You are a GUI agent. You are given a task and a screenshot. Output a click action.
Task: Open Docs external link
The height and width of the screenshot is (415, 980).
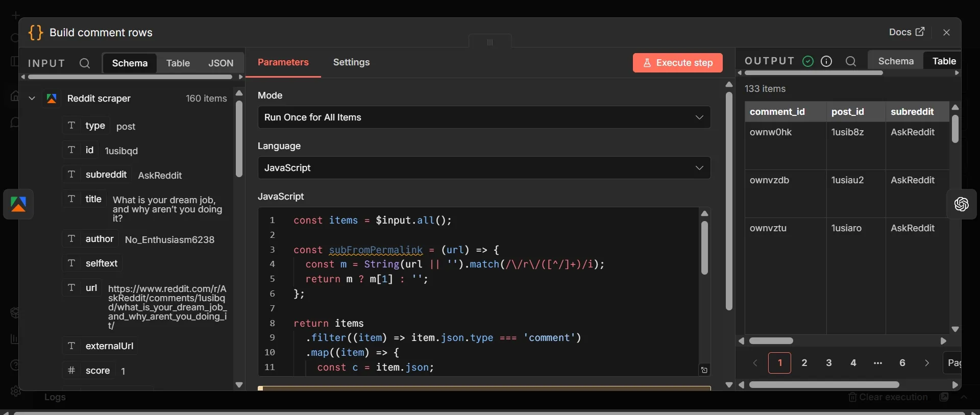(x=906, y=32)
